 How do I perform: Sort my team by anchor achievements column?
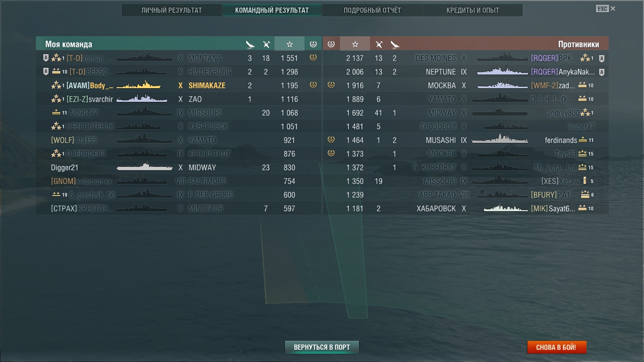pos(313,44)
